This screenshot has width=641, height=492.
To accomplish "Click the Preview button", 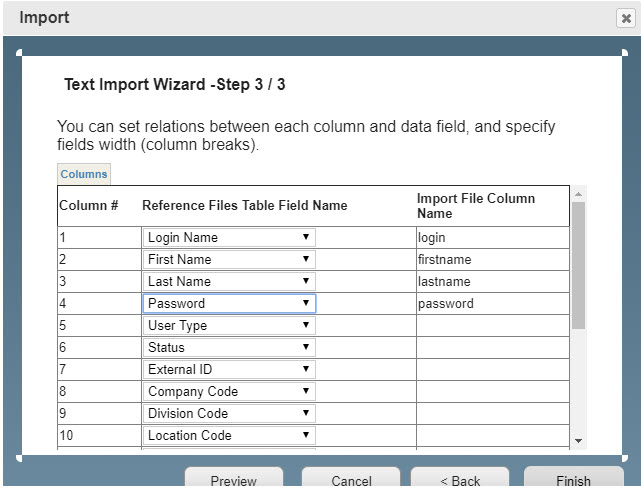I will tap(234, 477).
